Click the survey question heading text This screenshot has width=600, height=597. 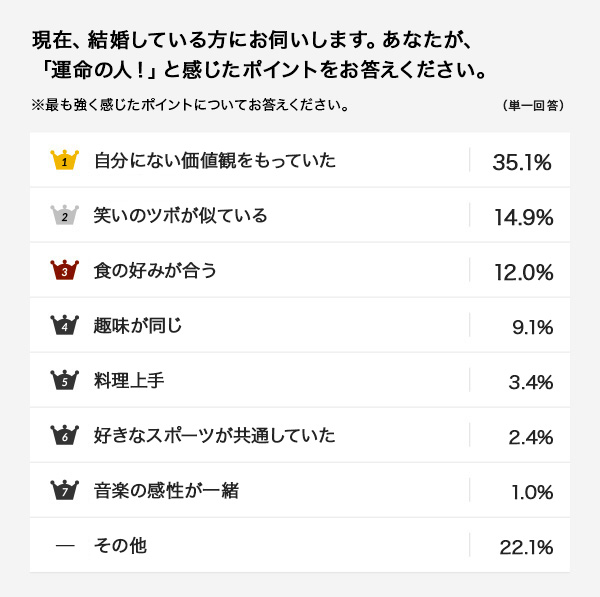[x=259, y=55]
